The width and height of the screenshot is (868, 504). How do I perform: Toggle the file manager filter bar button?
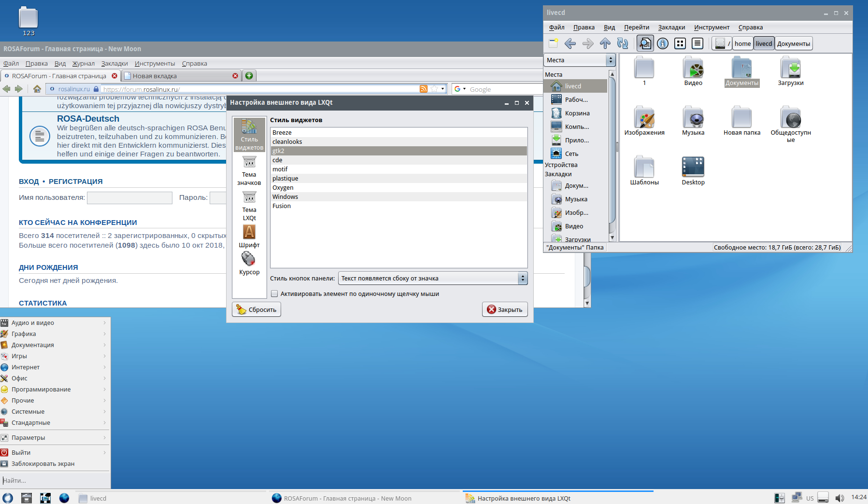(645, 43)
